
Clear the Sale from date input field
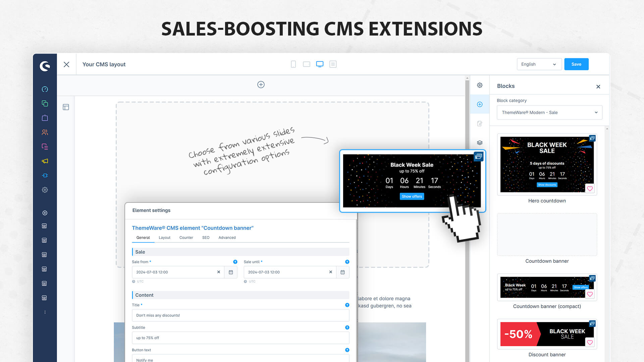(x=218, y=272)
